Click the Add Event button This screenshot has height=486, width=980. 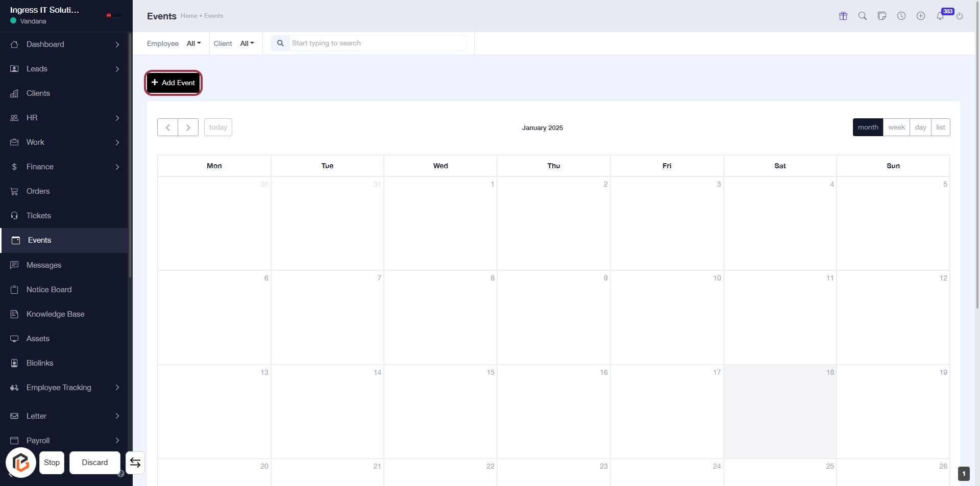point(174,83)
